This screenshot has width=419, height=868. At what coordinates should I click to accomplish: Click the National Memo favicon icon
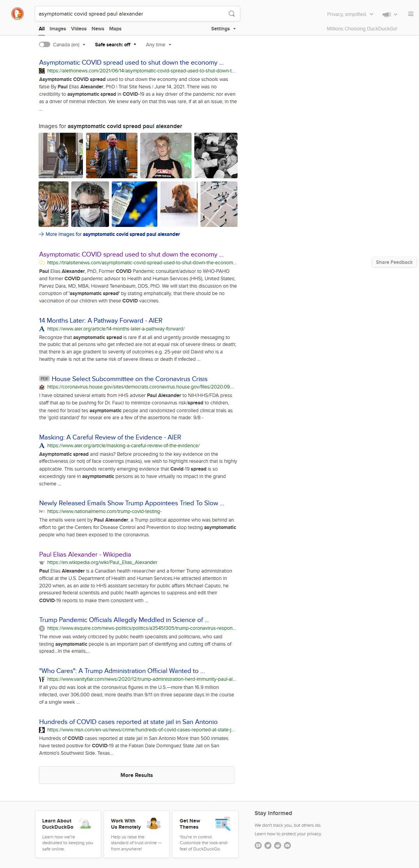coord(42,511)
